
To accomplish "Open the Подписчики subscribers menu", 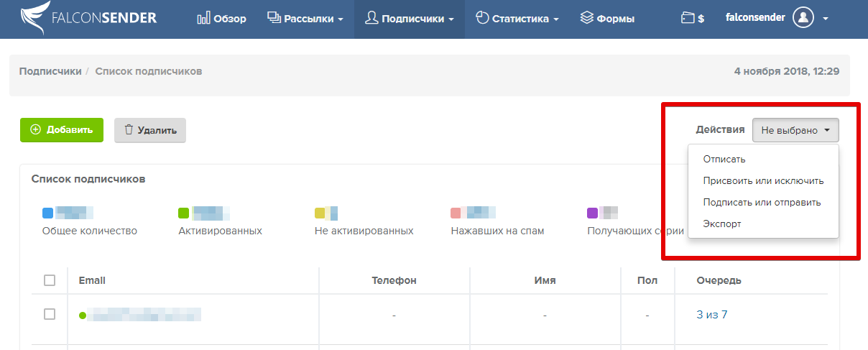I will [409, 19].
